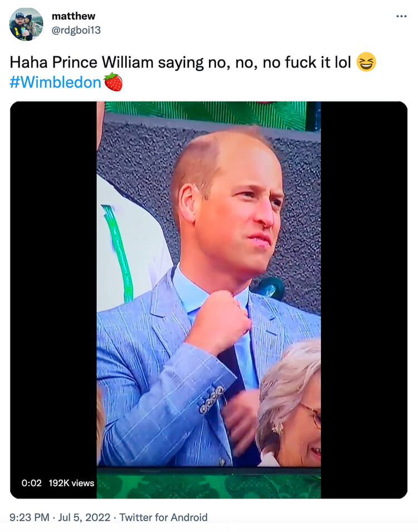This screenshot has width=418, height=532.
Task: Open the 9:23 PM timestamp link
Action: pos(29,518)
